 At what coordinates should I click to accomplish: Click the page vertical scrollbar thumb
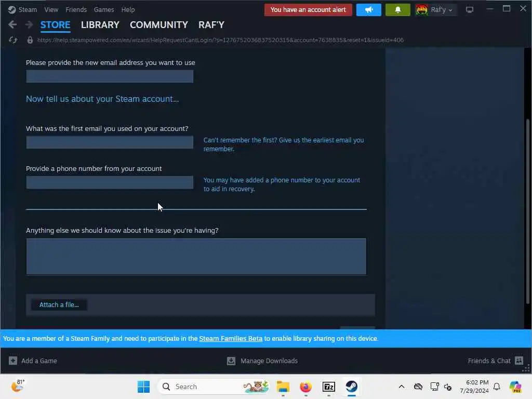coord(528,211)
